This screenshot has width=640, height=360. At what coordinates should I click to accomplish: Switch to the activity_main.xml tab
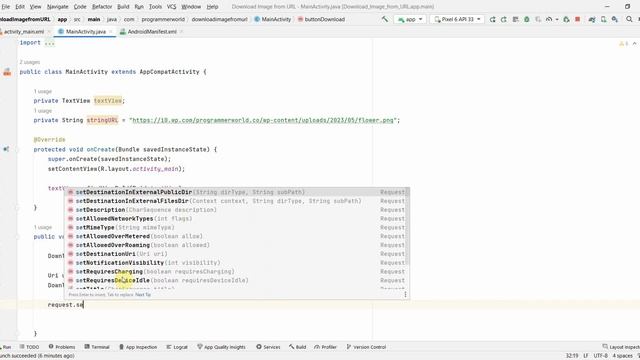(x=24, y=31)
